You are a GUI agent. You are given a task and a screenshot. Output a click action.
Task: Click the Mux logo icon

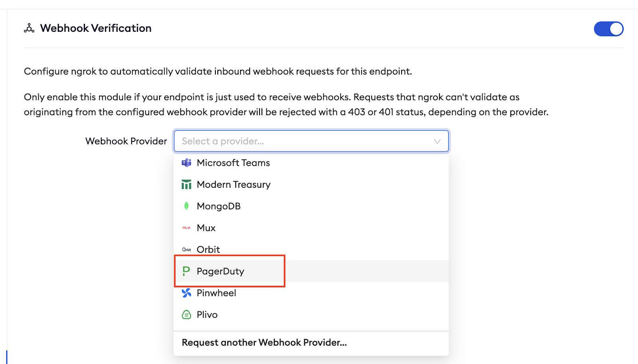coord(186,228)
